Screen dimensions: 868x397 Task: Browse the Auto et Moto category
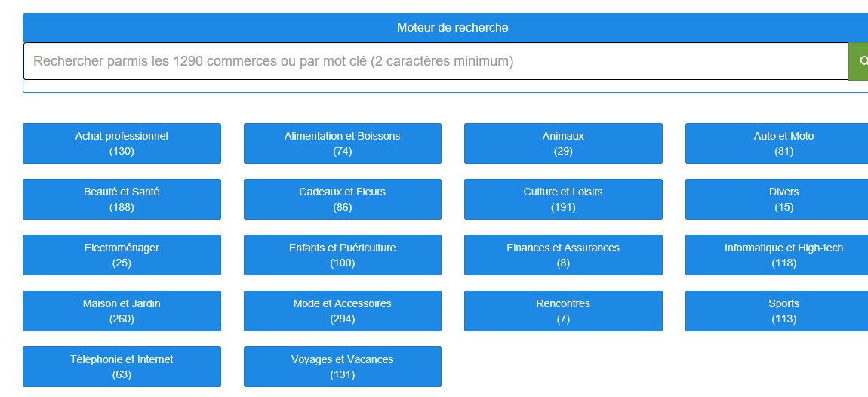coord(777,143)
